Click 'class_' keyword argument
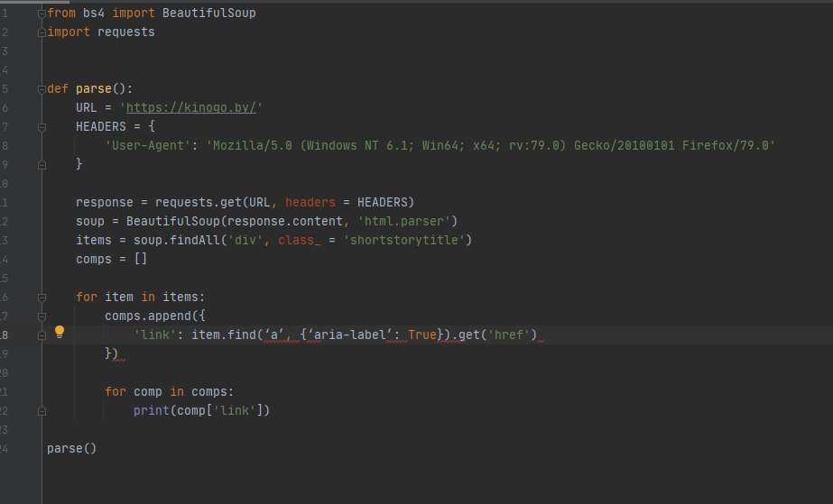Image resolution: width=833 pixels, height=504 pixels. [x=300, y=241]
